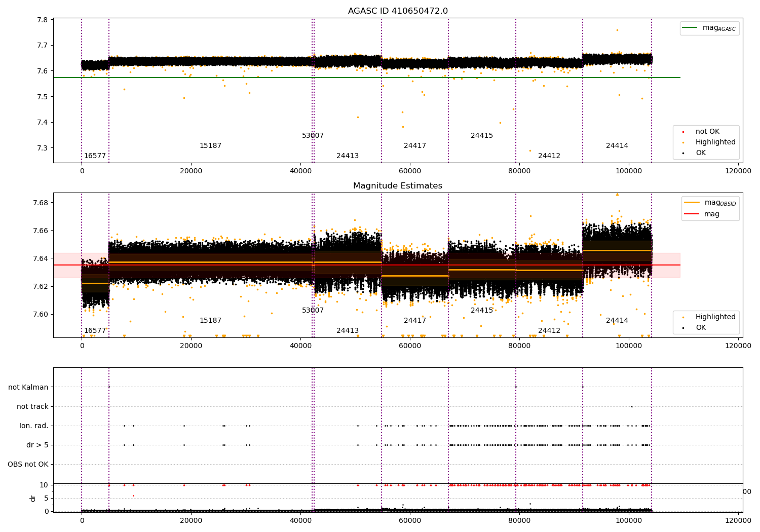The image size is (760, 532).
Task: Click obsid label 24415 in top plot
Action: pos(482,136)
